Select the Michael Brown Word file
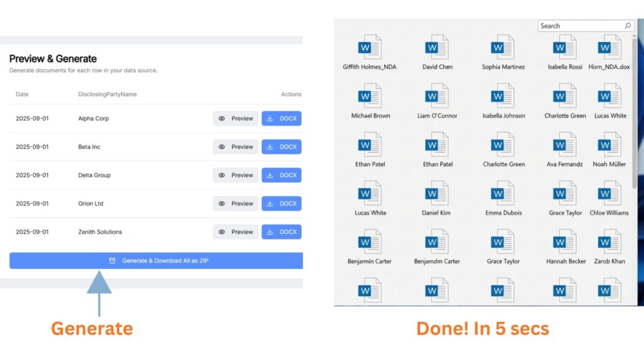This screenshot has width=644, height=362. click(370, 97)
